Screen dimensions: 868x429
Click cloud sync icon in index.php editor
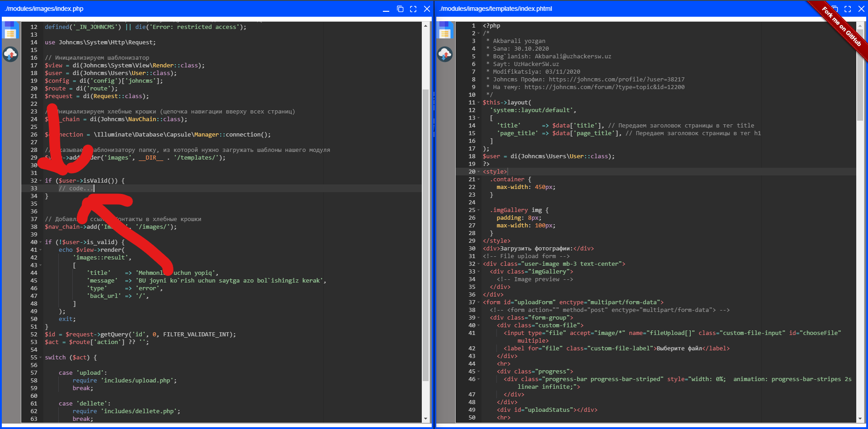(10, 54)
